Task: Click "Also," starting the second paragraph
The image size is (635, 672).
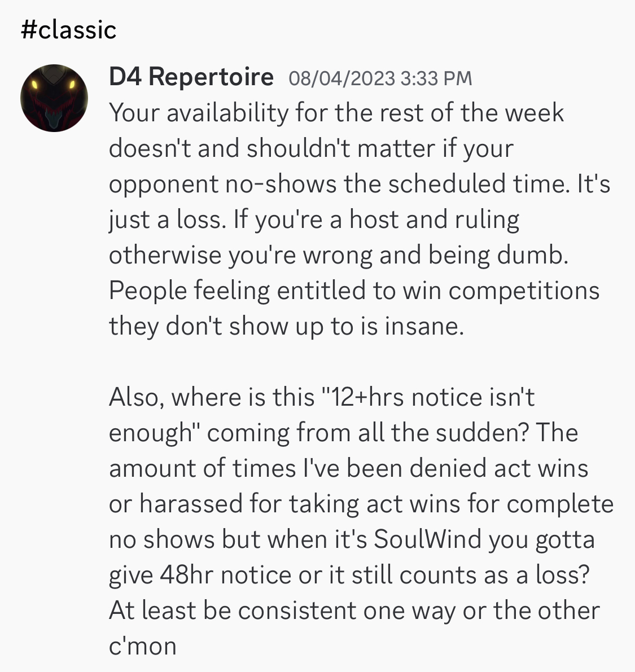Action: point(136,397)
